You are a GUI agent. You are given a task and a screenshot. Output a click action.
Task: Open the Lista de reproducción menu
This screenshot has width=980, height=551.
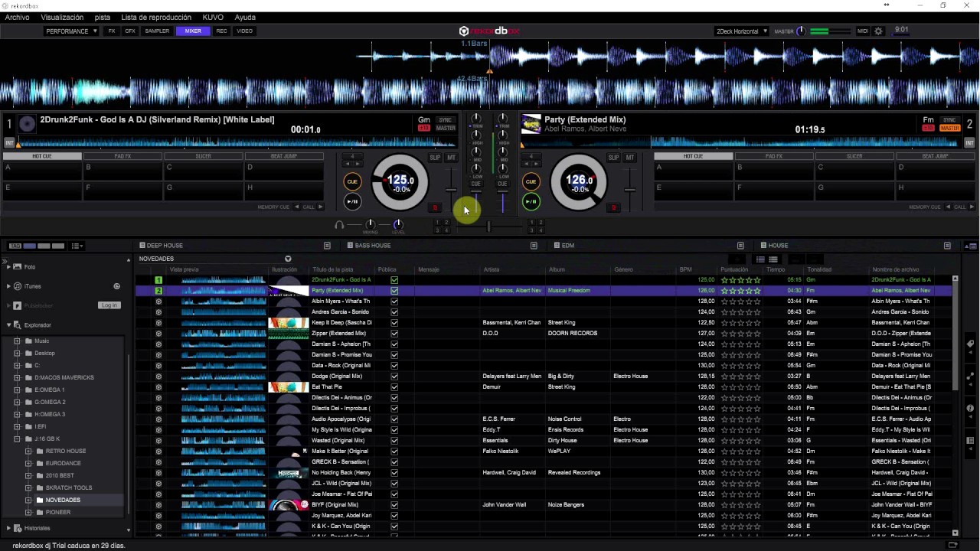click(156, 17)
